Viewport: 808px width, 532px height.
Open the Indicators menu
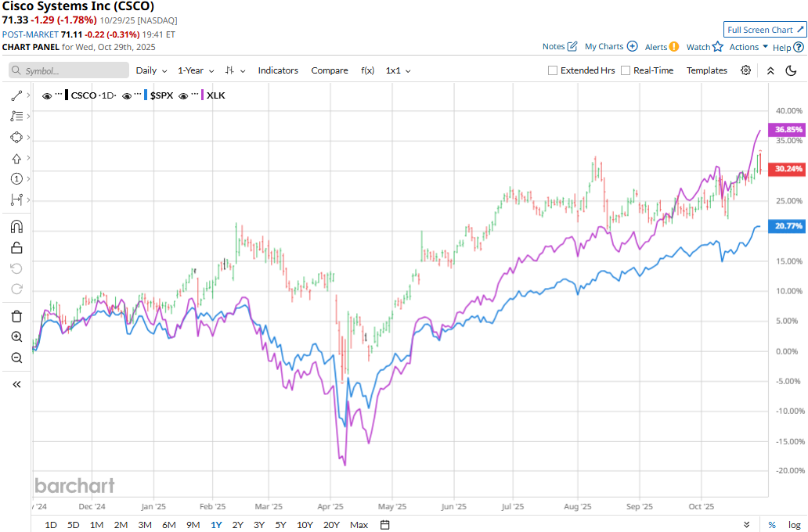278,70
